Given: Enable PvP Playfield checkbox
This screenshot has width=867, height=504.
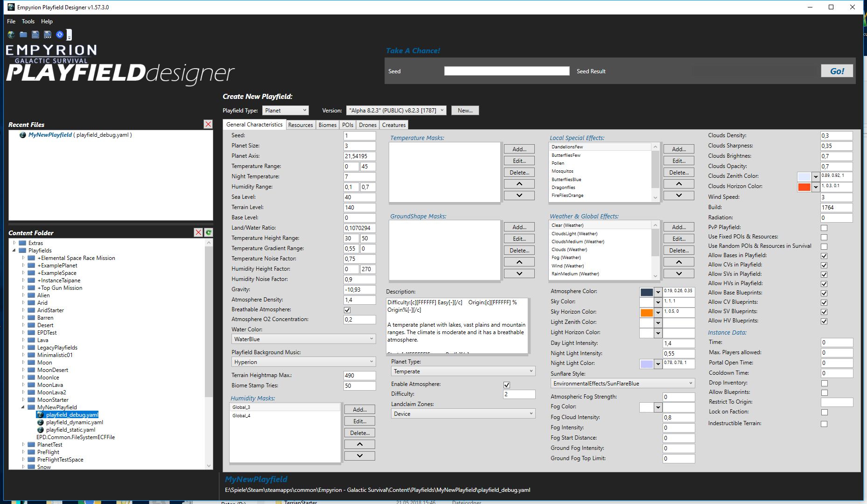Looking at the screenshot, I should click(x=824, y=228).
